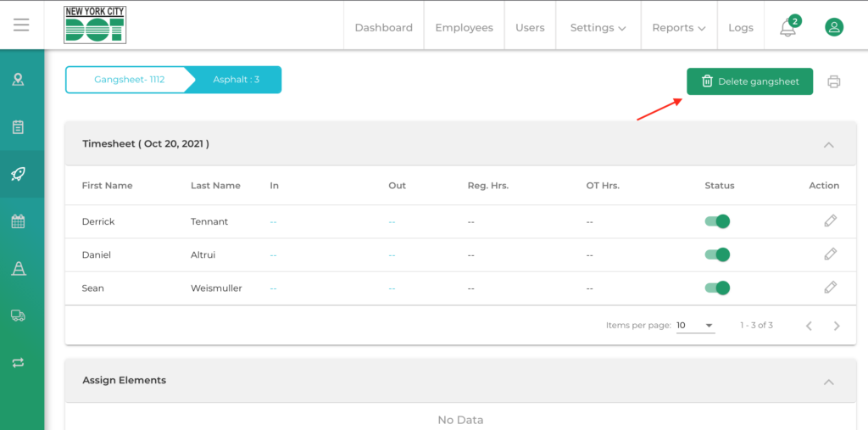
Task: Toggle status switch for Sean Weismuller
Action: click(x=717, y=288)
